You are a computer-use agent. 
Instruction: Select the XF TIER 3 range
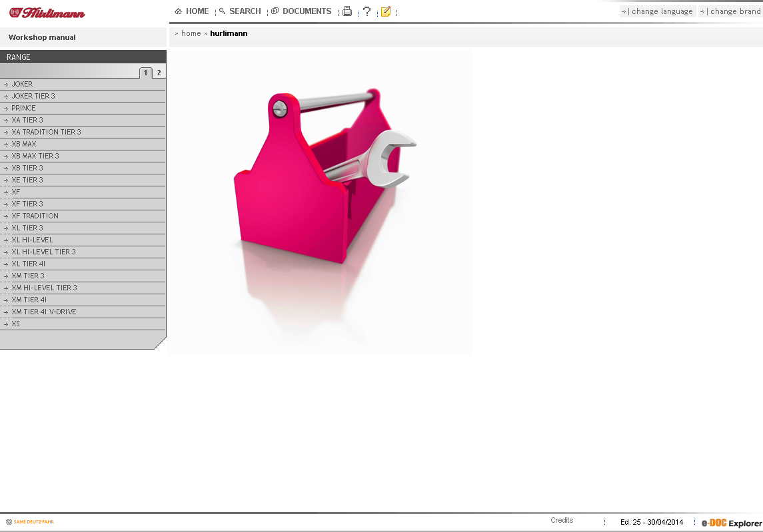(83, 204)
